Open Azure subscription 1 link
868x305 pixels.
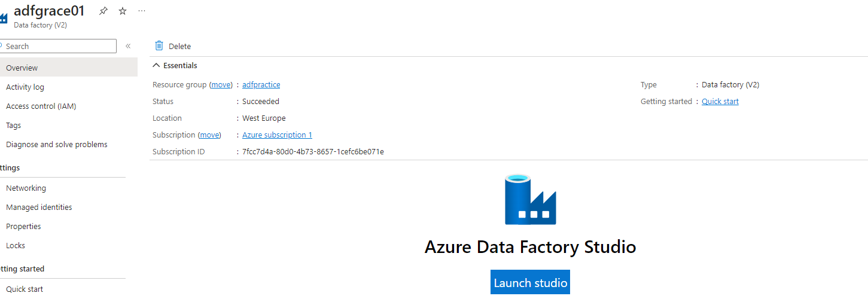click(277, 135)
